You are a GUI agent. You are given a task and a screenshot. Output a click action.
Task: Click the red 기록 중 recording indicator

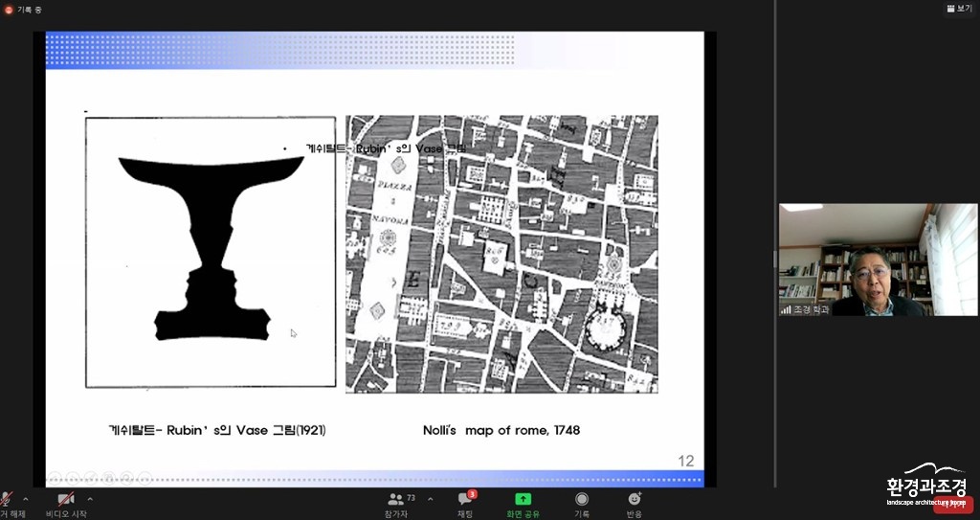coord(23,10)
